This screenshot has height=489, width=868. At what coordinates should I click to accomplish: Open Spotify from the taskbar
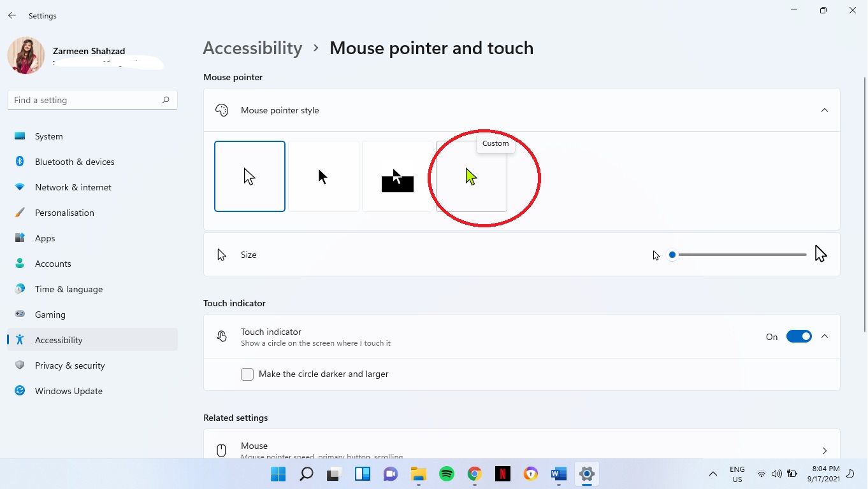446,474
